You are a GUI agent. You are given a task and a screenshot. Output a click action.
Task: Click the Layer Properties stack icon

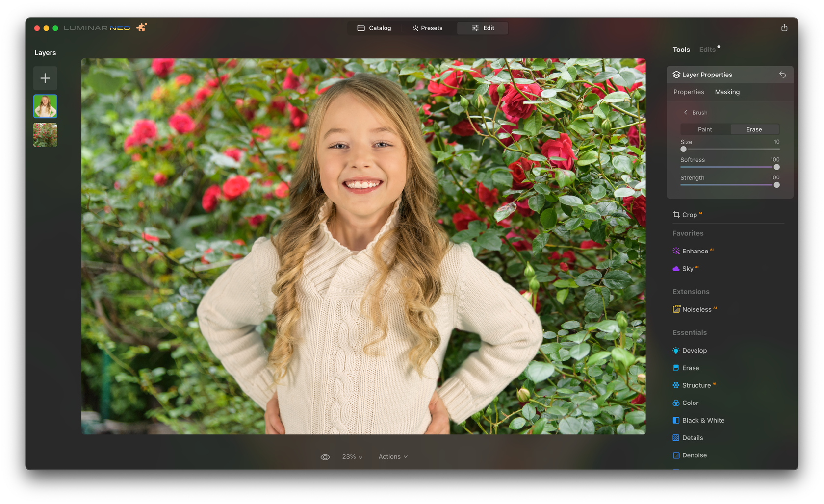coord(676,75)
